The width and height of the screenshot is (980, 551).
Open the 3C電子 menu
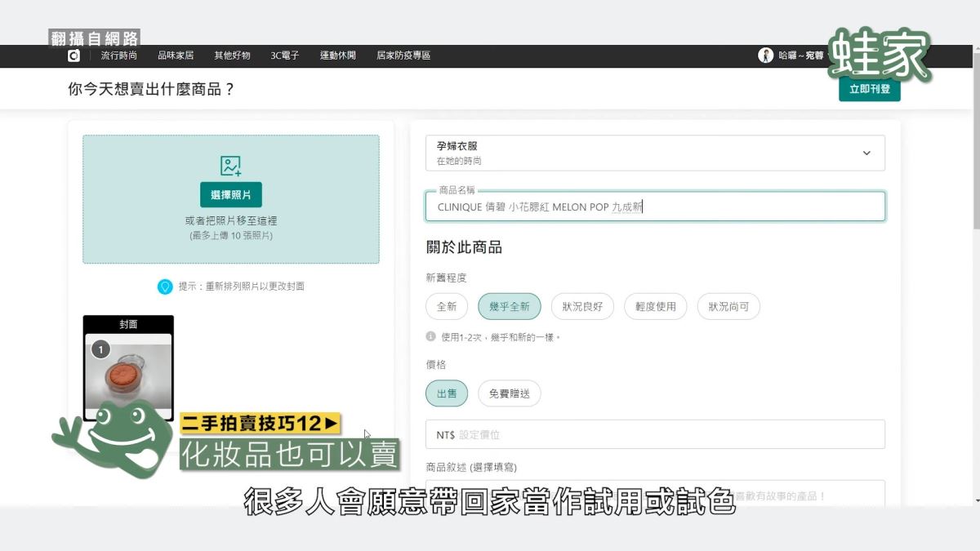[285, 56]
